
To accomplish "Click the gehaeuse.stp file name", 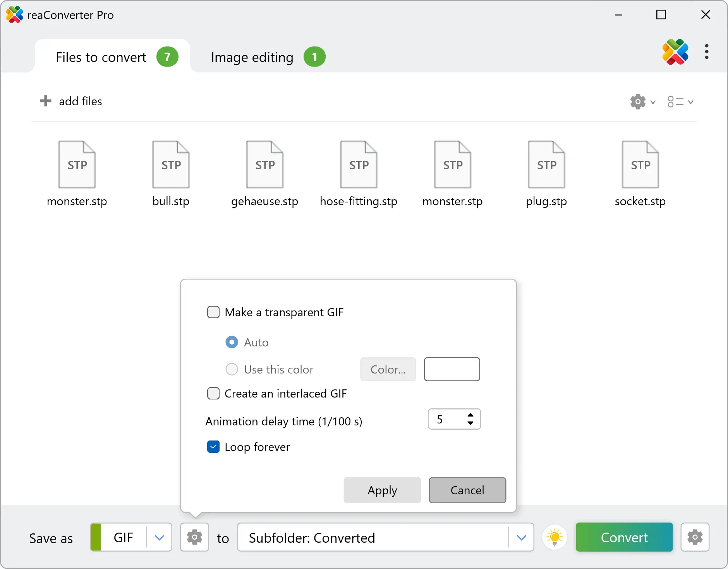I will (x=265, y=201).
